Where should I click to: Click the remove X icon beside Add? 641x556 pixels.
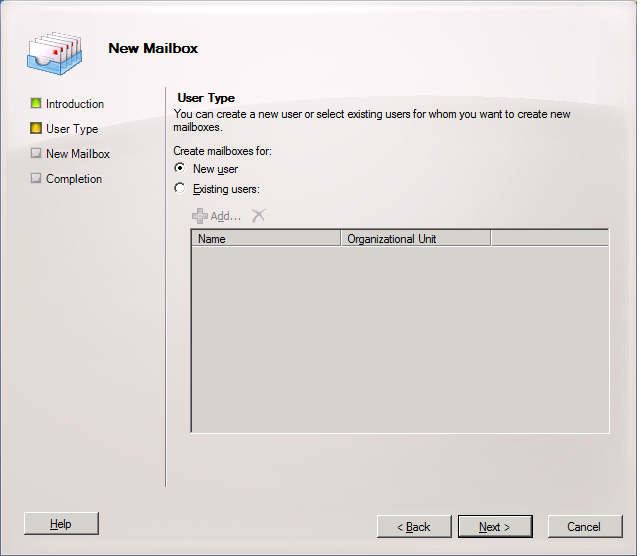(259, 215)
